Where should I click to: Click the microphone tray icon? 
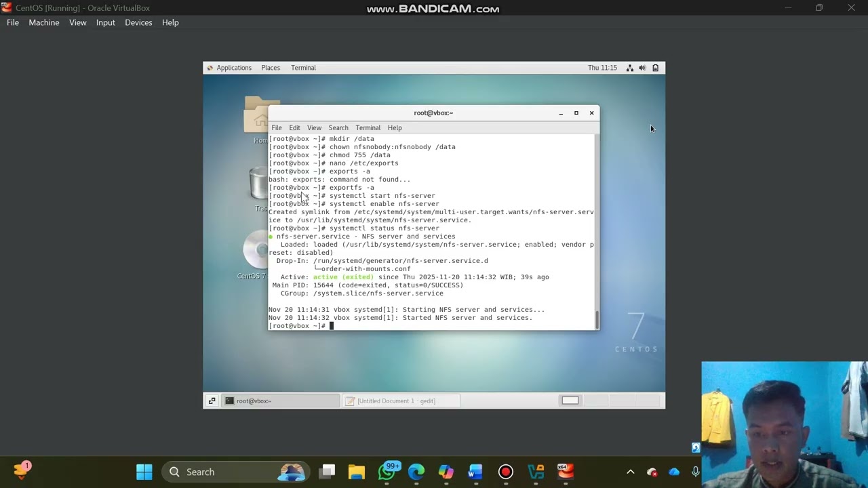click(x=696, y=472)
